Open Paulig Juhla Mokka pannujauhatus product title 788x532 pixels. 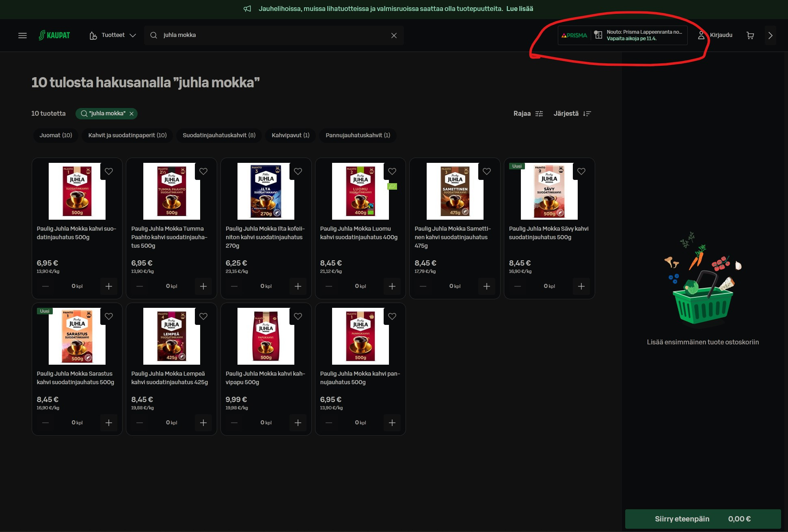360,378
